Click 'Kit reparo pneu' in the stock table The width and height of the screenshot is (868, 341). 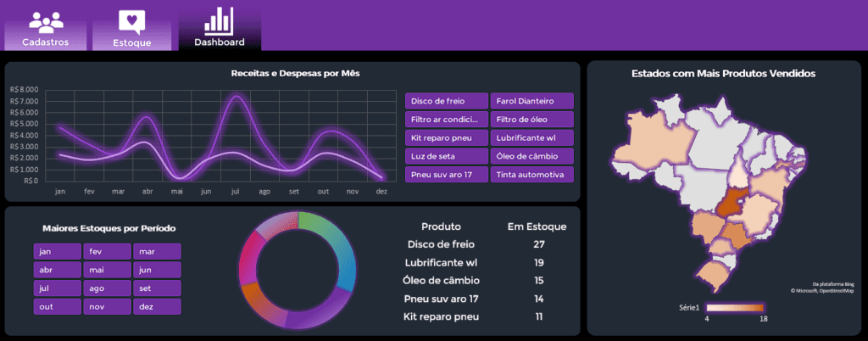[x=441, y=317]
